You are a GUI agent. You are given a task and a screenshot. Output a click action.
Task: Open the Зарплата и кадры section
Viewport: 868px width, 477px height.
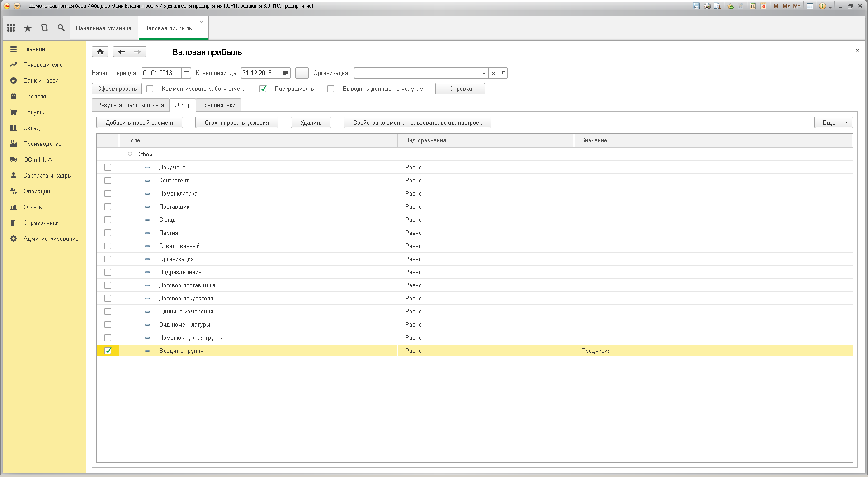[47, 175]
